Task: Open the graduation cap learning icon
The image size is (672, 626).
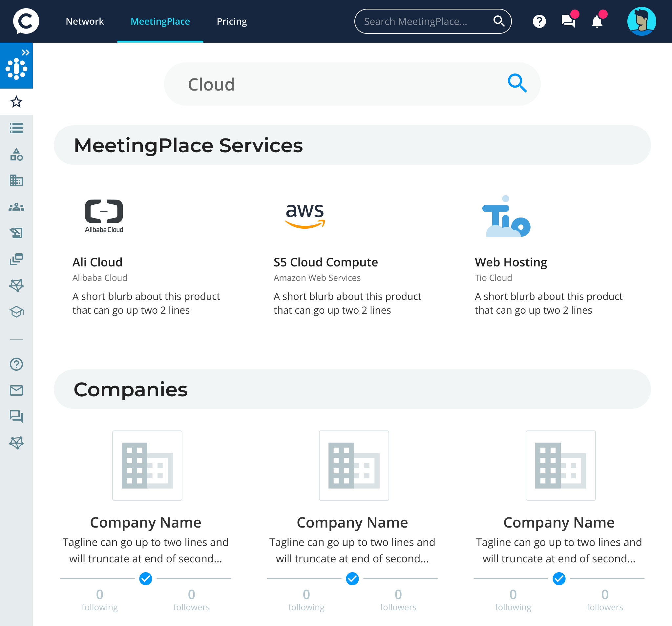Action: point(16,312)
